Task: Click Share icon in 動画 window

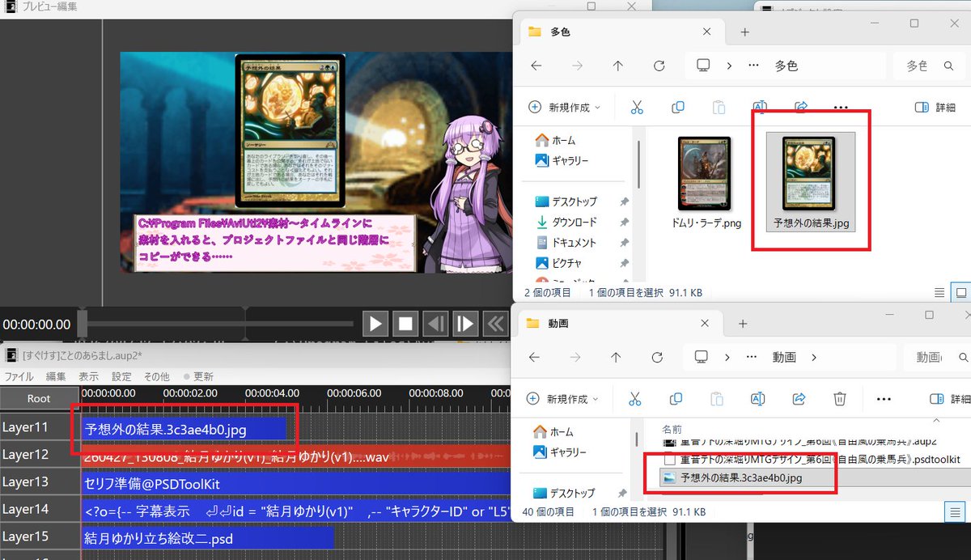Action: [799, 399]
